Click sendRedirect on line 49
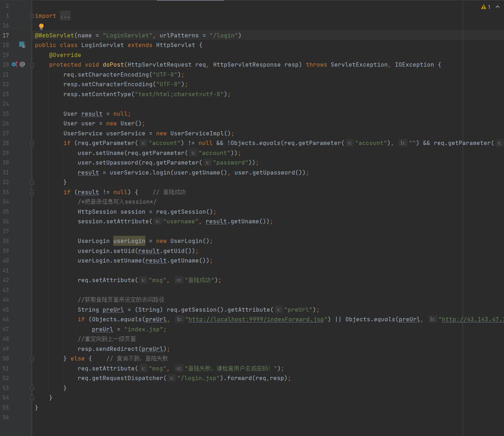This screenshot has height=436, width=504. (115, 349)
